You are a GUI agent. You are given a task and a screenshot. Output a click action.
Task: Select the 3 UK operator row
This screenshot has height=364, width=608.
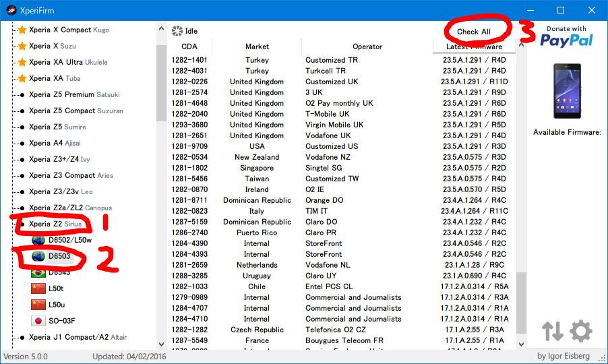click(x=342, y=92)
